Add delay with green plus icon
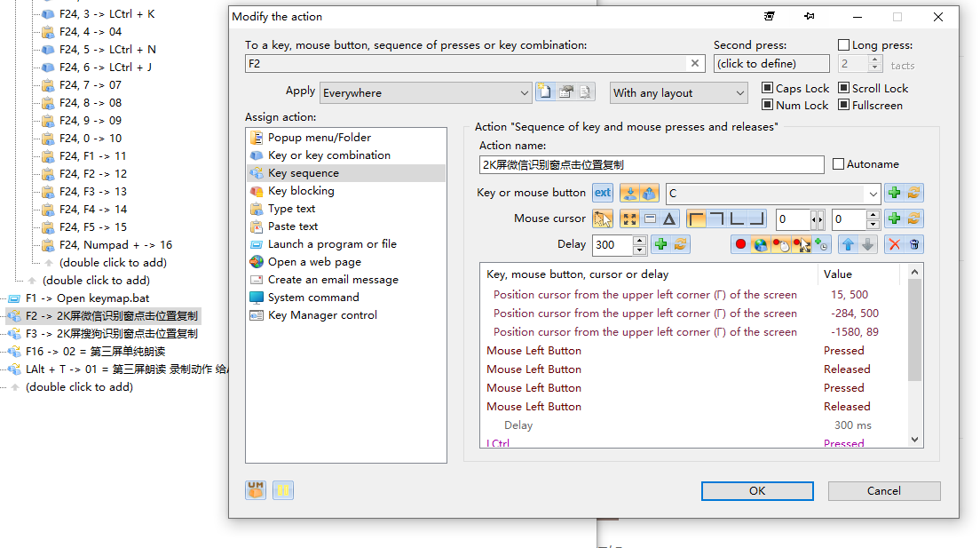Image resolution: width=980 pixels, height=548 pixels. point(660,244)
